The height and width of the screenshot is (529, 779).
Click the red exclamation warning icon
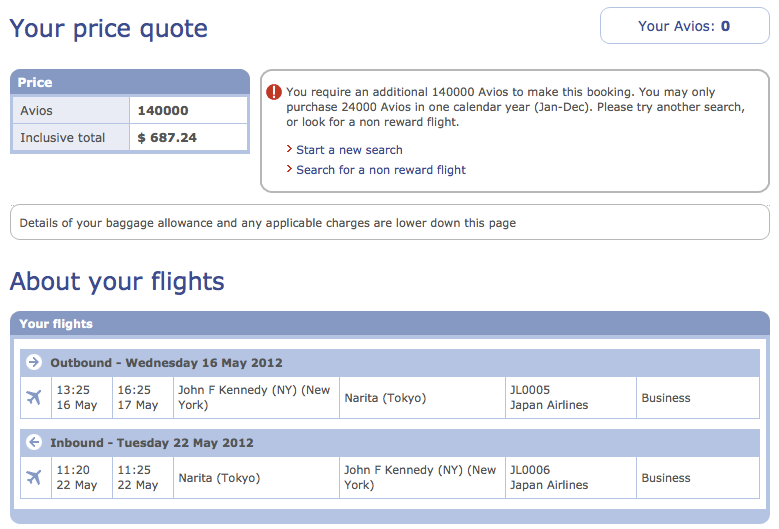click(274, 92)
